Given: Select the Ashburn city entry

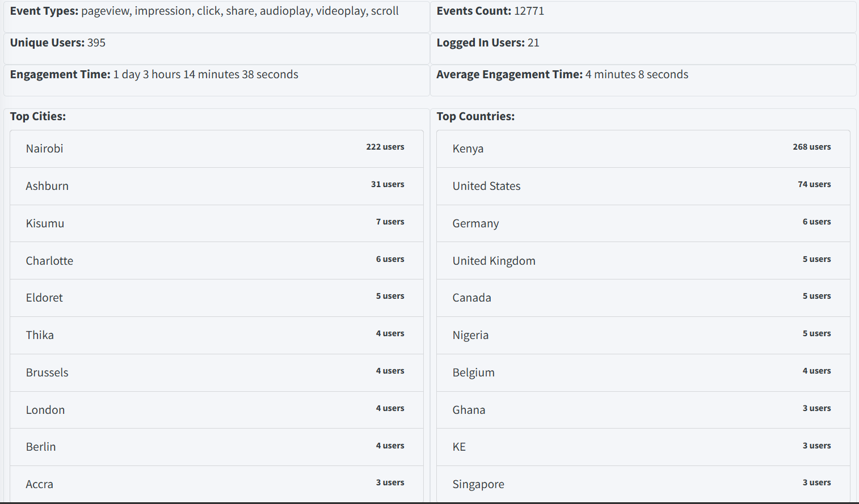Looking at the screenshot, I should (x=216, y=186).
